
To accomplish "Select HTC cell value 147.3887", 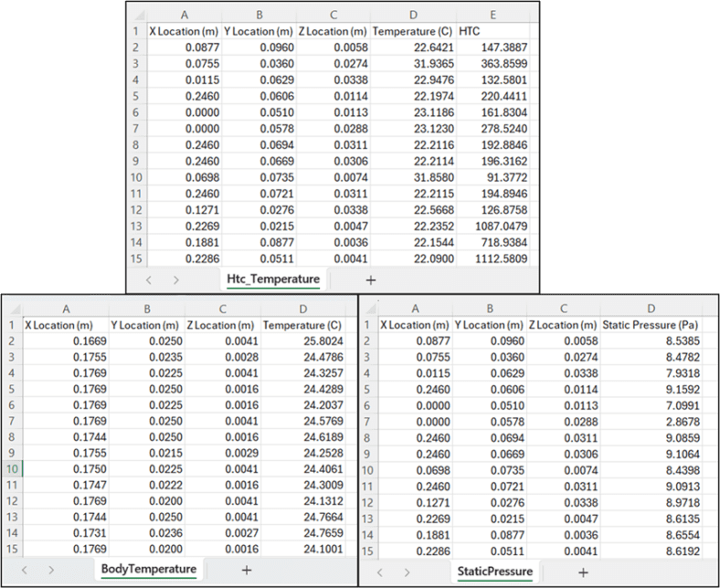I will pyautogui.click(x=492, y=47).
